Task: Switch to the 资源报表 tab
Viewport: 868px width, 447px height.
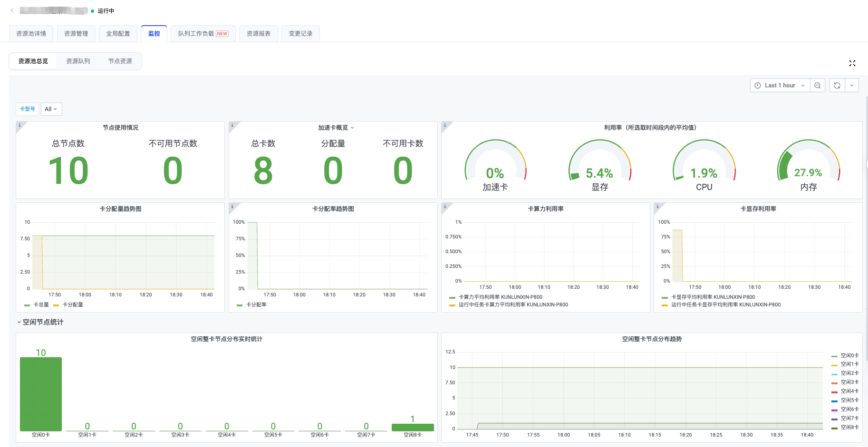Action: (259, 34)
